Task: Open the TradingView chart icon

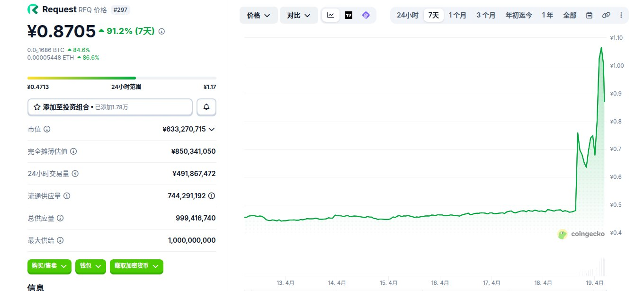Action: (x=349, y=15)
